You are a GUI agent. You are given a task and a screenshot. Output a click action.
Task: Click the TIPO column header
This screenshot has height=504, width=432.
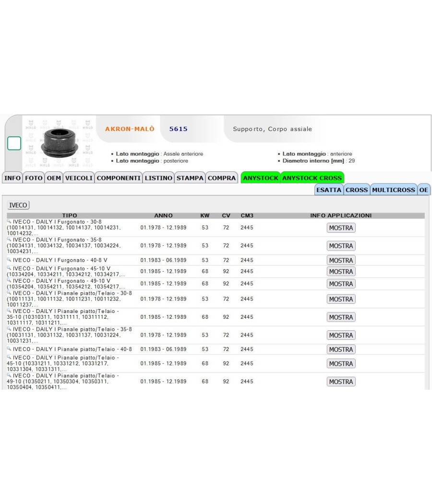(x=70, y=216)
